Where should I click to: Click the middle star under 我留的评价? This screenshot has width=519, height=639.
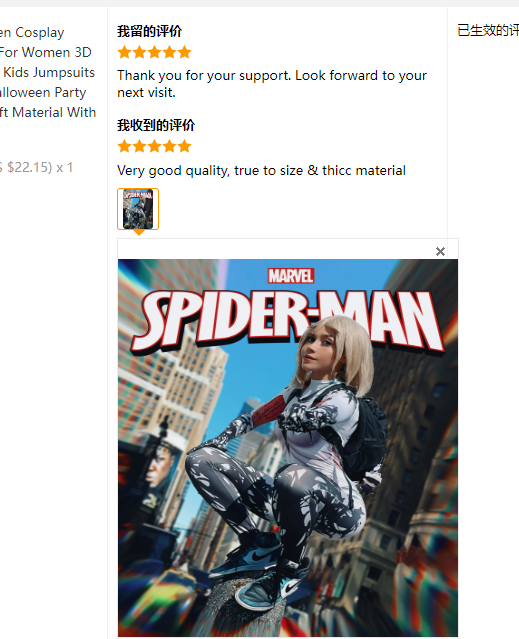(x=154, y=52)
